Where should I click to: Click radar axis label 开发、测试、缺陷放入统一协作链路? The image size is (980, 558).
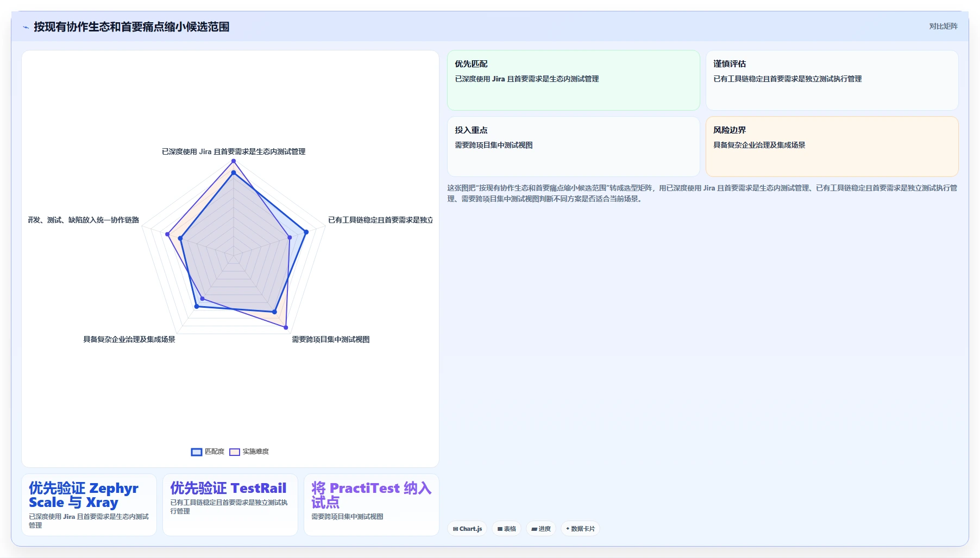[84, 220]
